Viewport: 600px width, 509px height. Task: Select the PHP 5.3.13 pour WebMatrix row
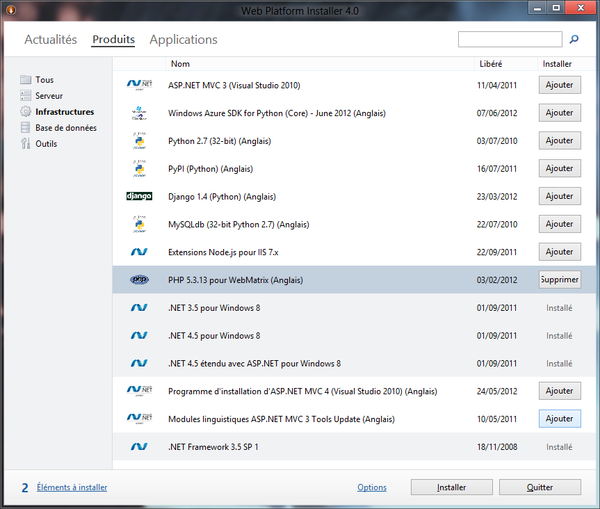354,280
